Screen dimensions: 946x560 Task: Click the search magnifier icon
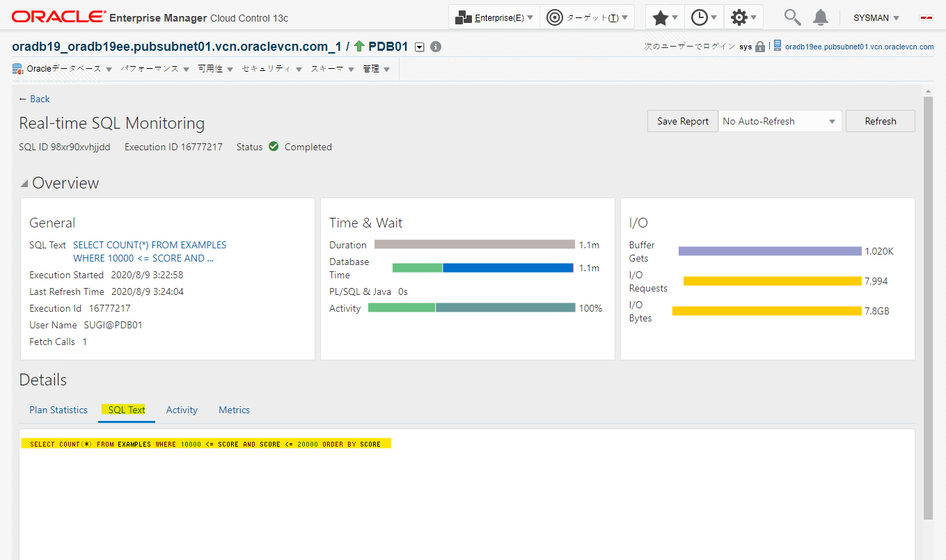point(791,17)
